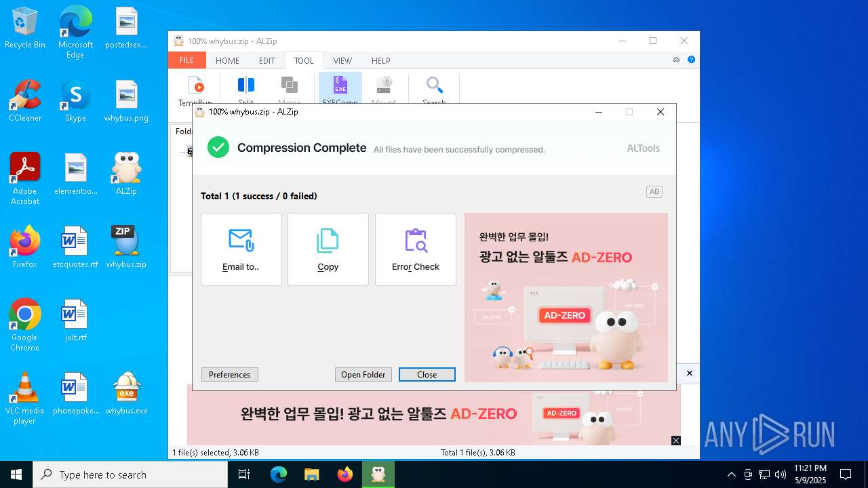Open the notification center
The image size is (868, 488).
click(846, 474)
